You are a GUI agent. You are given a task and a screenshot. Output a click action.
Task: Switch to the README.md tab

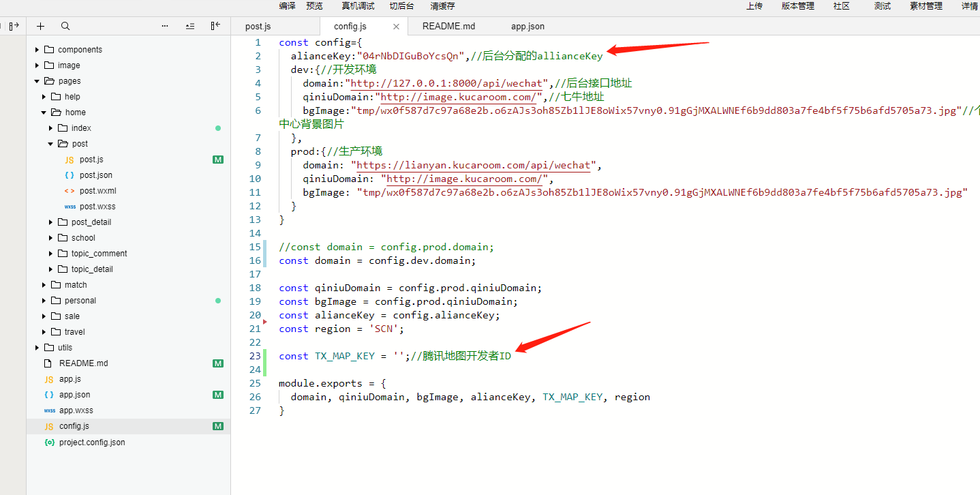(x=448, y=27)
